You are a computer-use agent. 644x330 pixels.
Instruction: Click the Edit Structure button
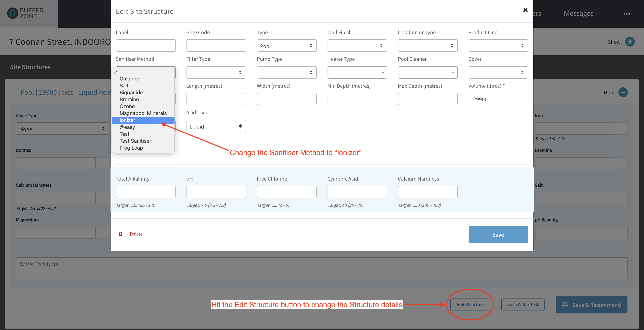click(470, 305)
